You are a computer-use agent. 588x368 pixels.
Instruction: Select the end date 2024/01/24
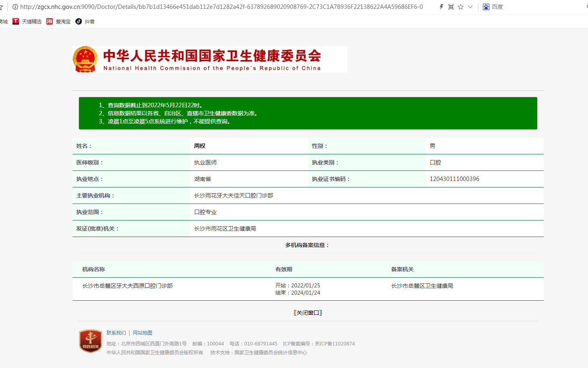click(x=306, y=293)
